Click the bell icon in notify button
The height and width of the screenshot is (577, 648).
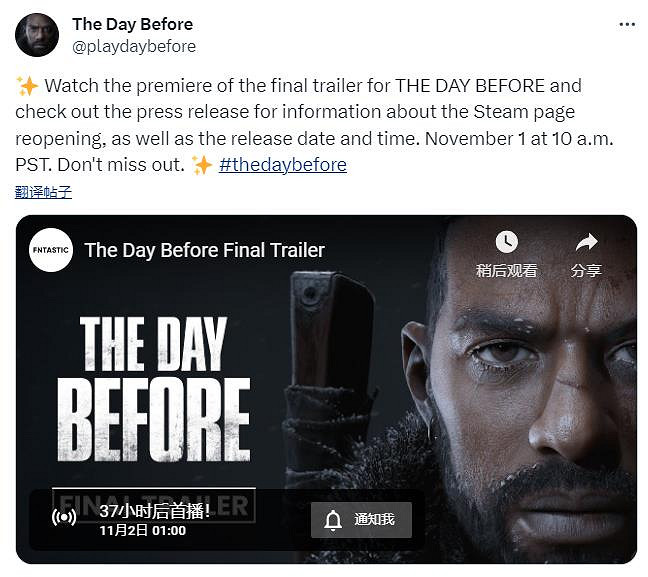333,520
